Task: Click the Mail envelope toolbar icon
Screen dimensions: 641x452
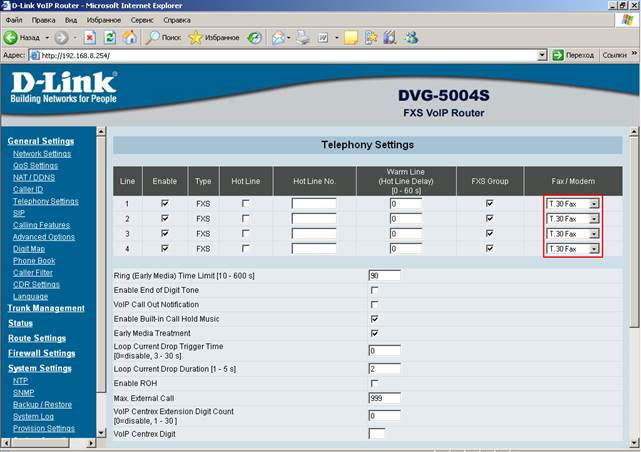Action: [279, 37]
